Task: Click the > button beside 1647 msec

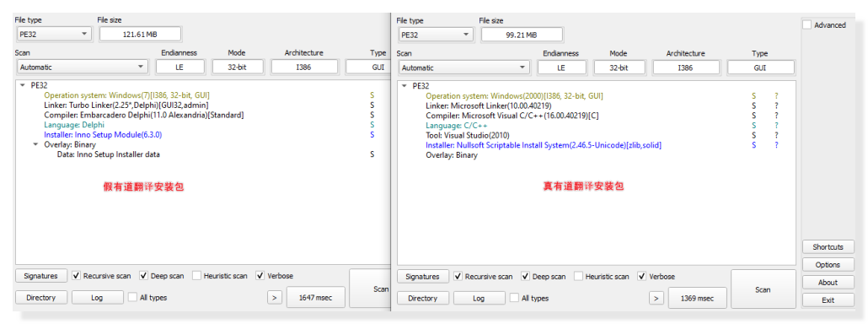Action: pos(275,297)
